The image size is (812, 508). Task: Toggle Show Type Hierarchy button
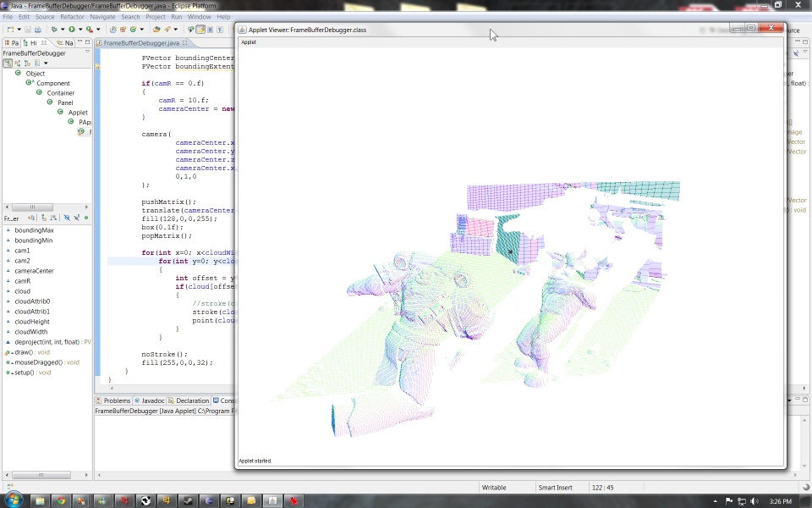[x=8, y=63]
